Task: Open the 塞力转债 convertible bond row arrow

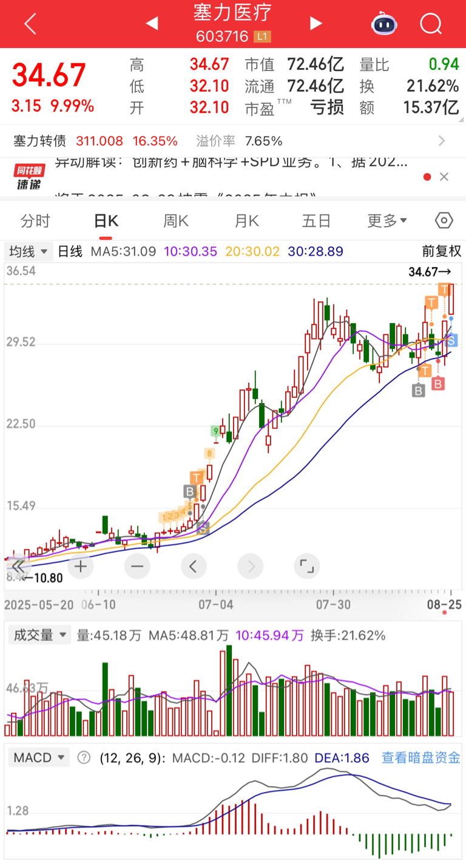Action: click(x=442, y=142)
